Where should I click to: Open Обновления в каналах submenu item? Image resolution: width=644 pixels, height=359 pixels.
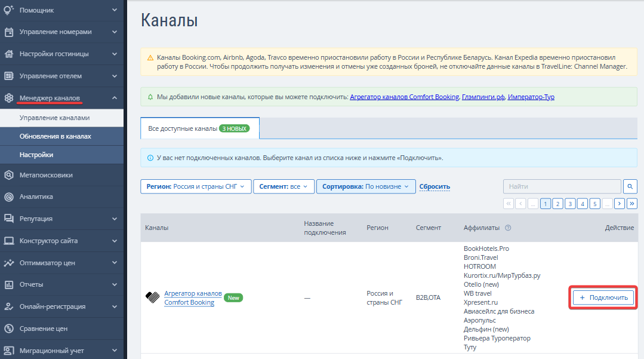[56, 136]
